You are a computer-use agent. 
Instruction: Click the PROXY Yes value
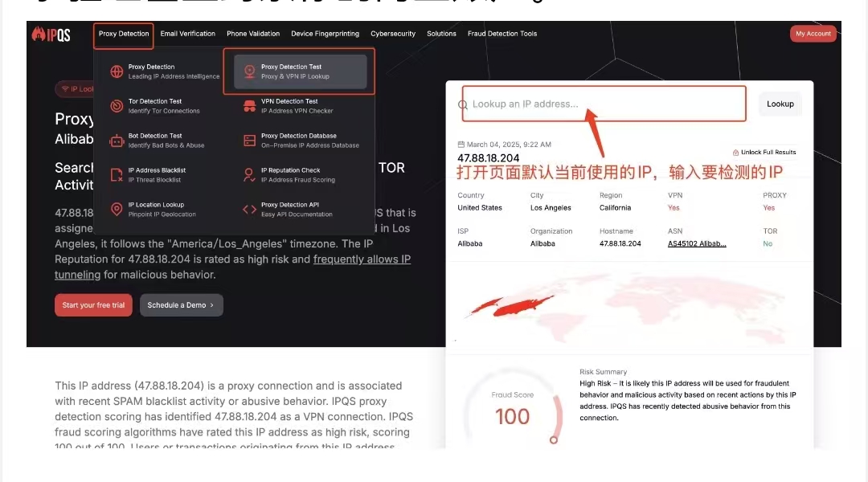769,208
